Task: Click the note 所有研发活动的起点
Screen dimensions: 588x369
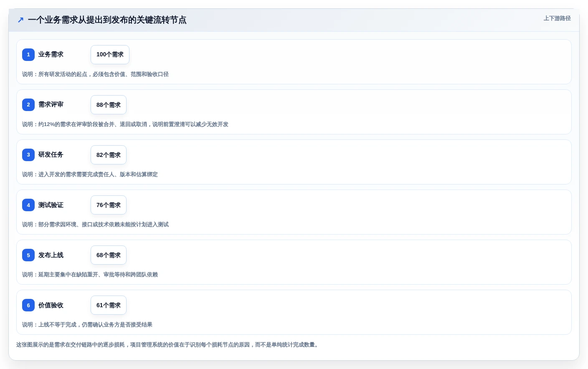Action: click(x=95, y=74)
